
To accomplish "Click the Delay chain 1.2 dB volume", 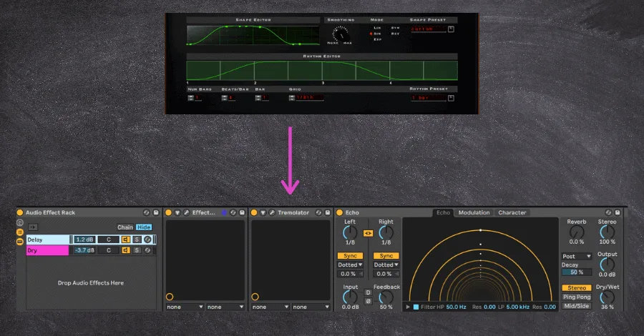I will (84, 239).
